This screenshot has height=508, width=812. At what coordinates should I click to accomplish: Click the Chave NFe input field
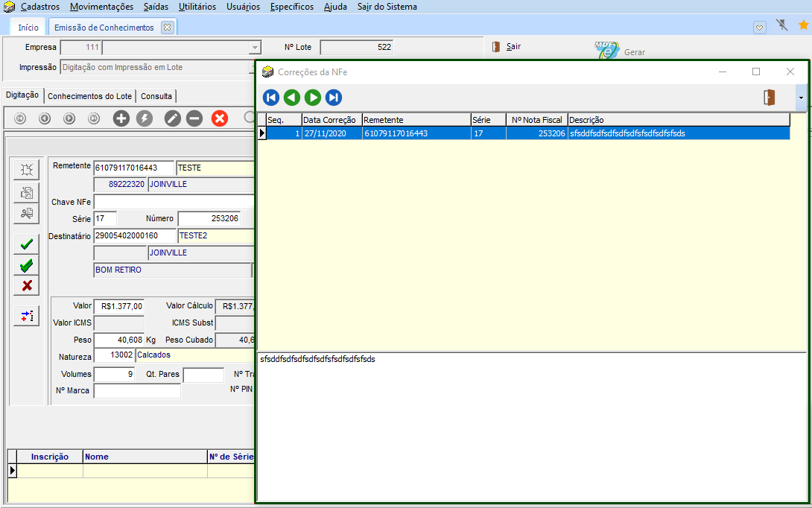point(174,201)
